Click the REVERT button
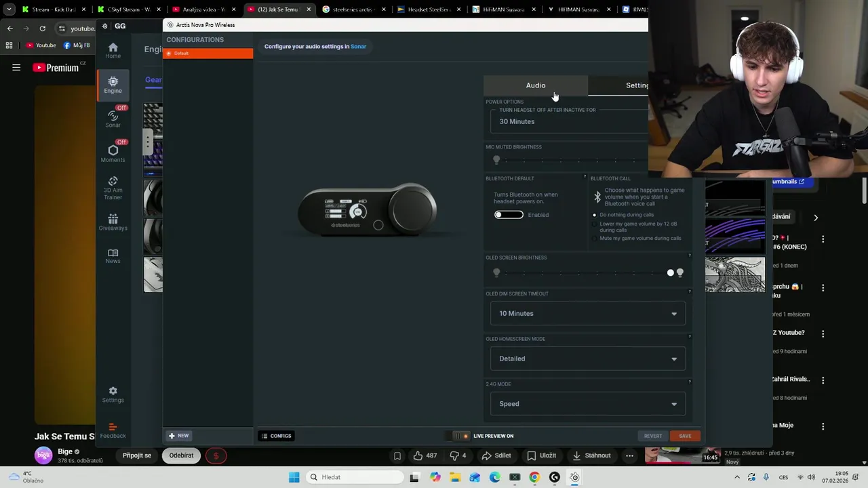Image resolution: width=868 pixels, height=488 pixels. click(x=653, y=436)
